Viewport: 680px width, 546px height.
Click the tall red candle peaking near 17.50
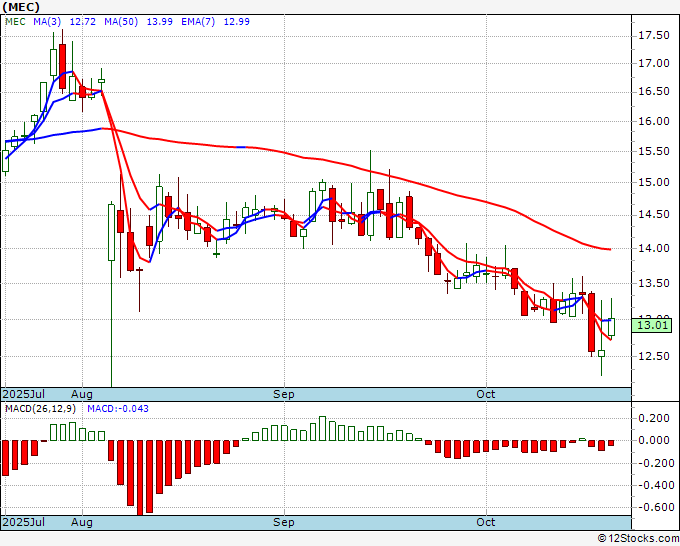click(62, 66)
